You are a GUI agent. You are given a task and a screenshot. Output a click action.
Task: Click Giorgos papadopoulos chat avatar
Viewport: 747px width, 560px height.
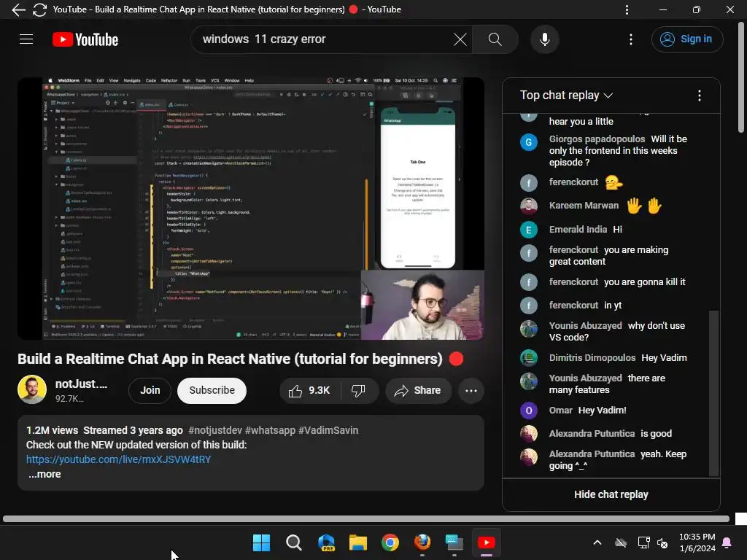[x=528, y=142]
